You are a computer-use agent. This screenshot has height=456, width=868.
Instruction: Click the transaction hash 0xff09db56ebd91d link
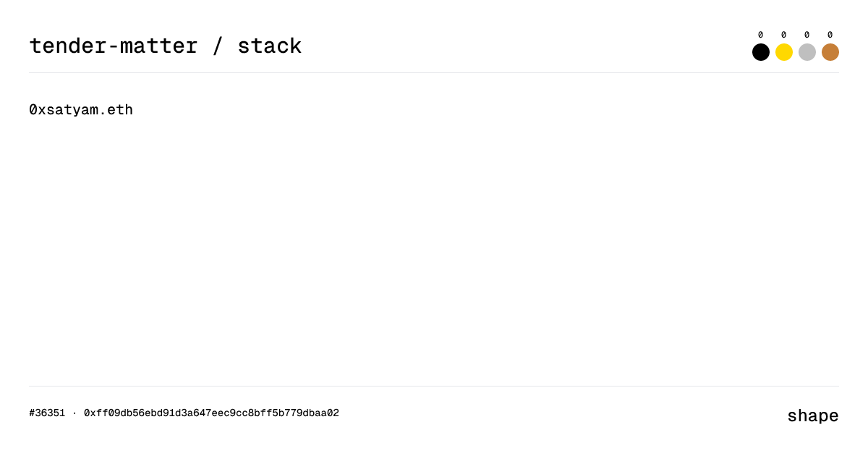[211, 413]
